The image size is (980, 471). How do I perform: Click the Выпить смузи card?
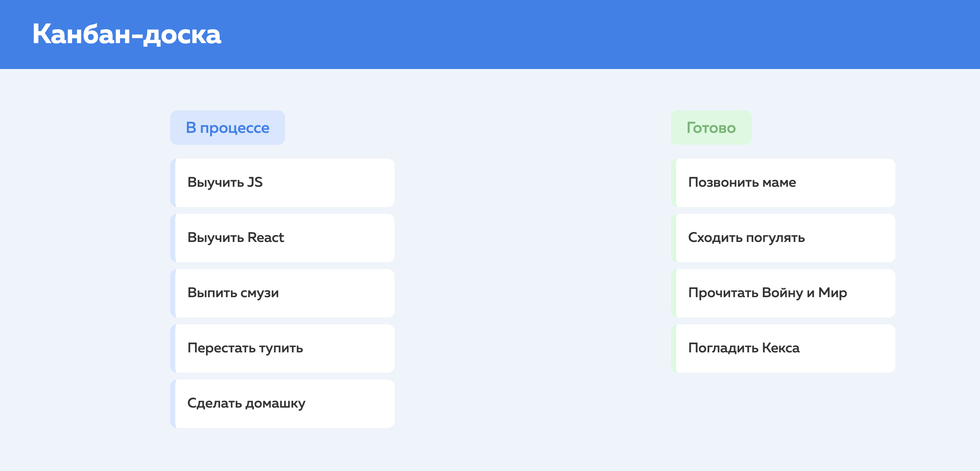click(x=282, y=293)
